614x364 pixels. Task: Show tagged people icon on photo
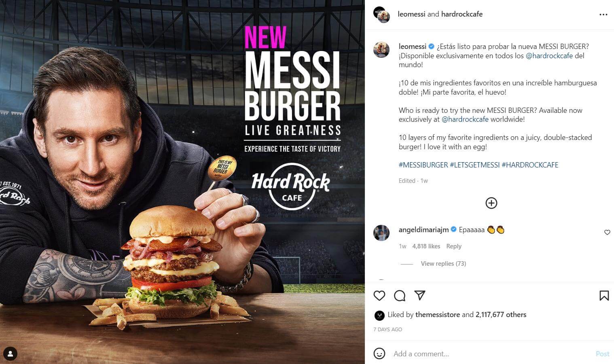tap(11, 354)
